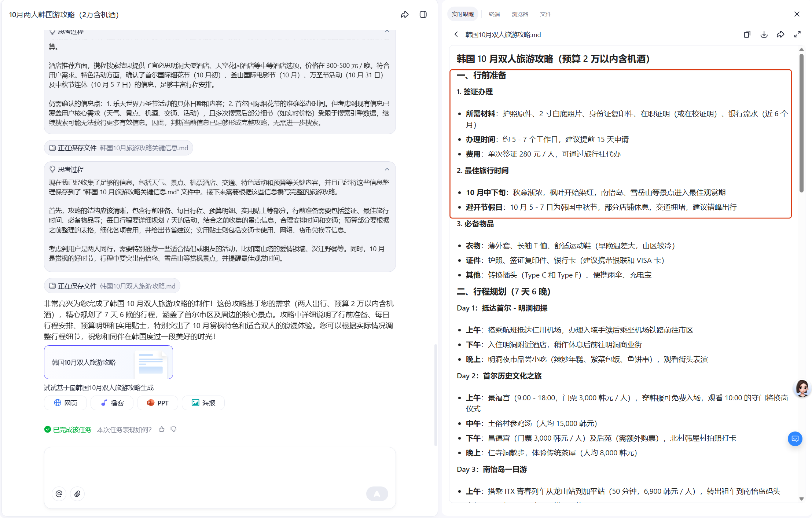The width and height of the screenshot is (812, 518).
Task: Click the @ mention icon in the input box
Action: click(x=59, y=494)
